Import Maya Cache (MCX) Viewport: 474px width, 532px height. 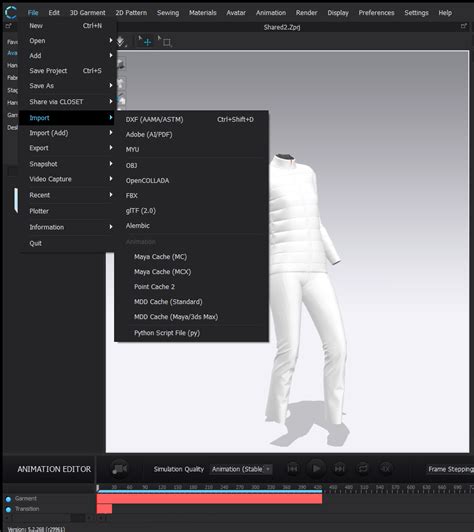[x=192, y=272]
